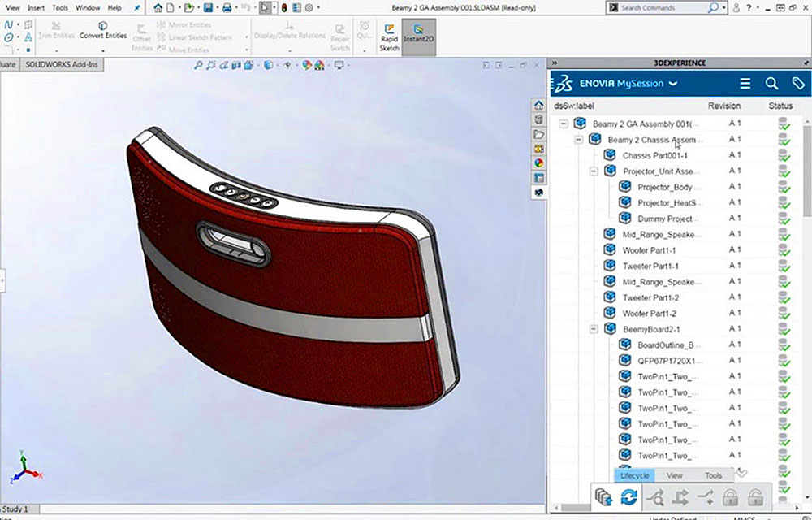This screenshot has width=812, height=520.
Task: Collapse the BeemyBoard2-1 tree node
Action: [594, 329]
